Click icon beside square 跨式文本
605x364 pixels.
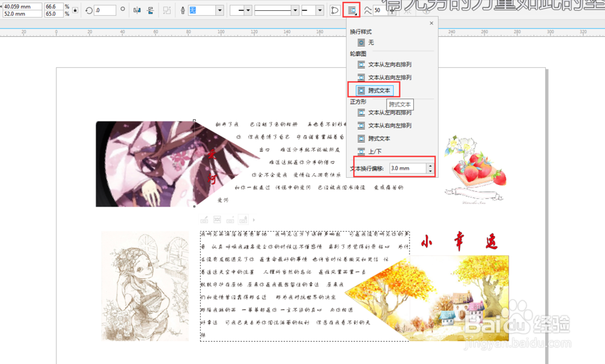[x=361, y=138]
